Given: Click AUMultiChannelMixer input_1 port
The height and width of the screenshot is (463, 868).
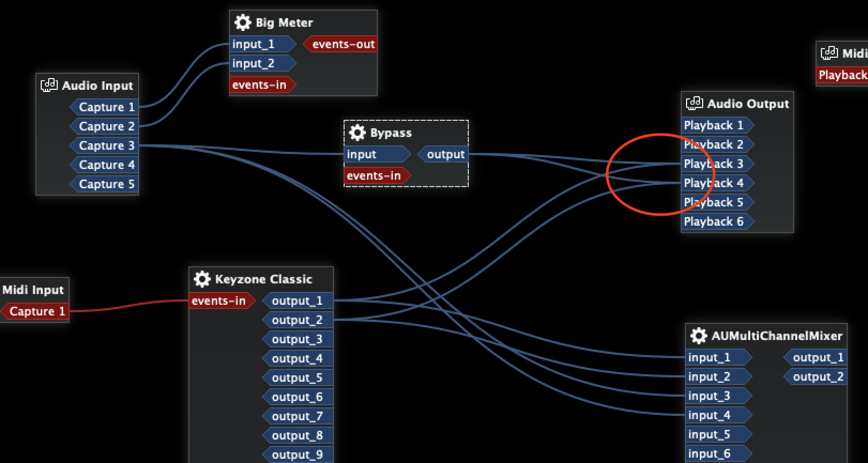Looking at the screenshot, I should tap(719, 357).
